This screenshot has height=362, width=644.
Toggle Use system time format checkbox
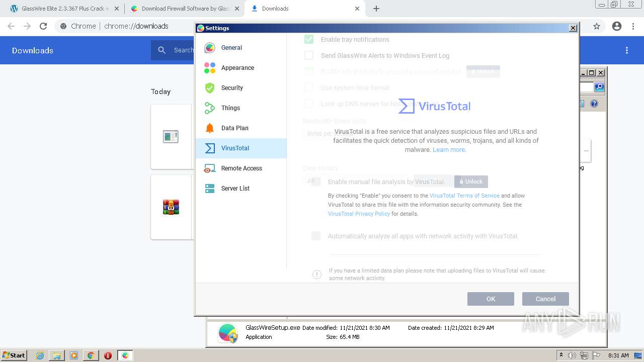(309, 87)
